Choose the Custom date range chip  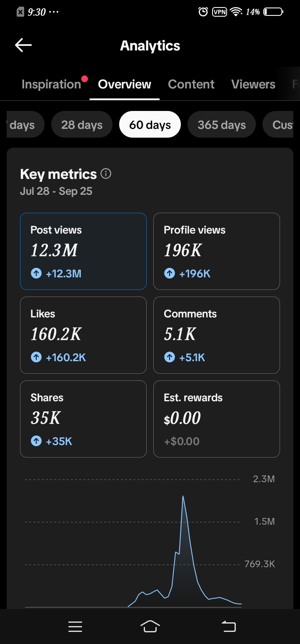pyautogui.click(x=281, y=125)
